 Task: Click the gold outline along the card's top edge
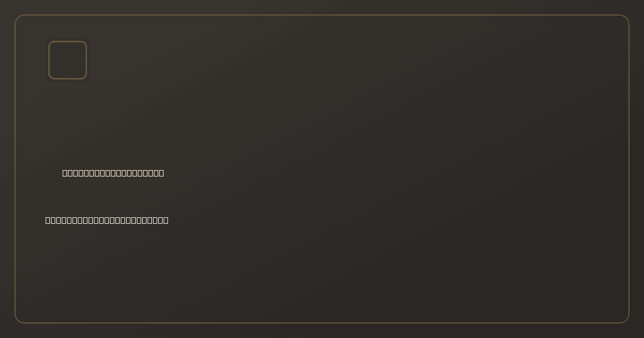(x=322, y=15)
